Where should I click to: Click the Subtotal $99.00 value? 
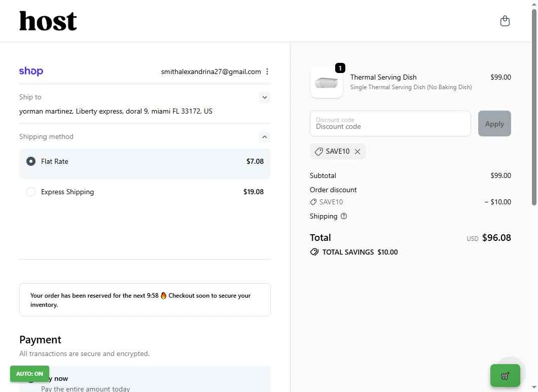click(500, 175)
